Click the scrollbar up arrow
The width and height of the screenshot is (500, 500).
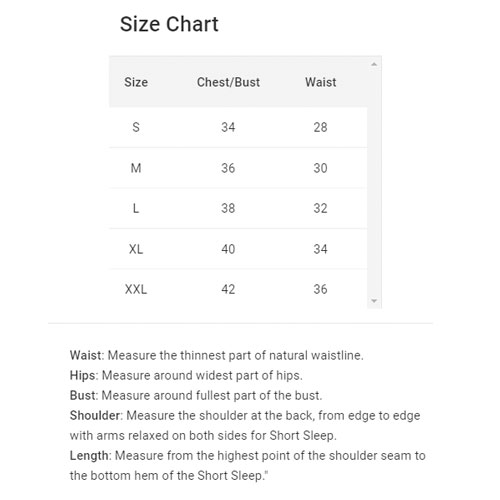pyautogui.click(x=374, y=64)
